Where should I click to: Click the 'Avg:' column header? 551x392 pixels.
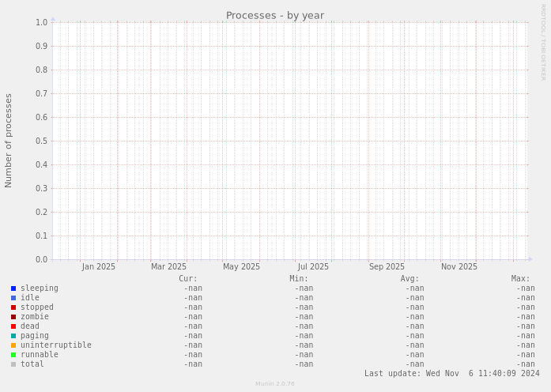tap(409, 279)
